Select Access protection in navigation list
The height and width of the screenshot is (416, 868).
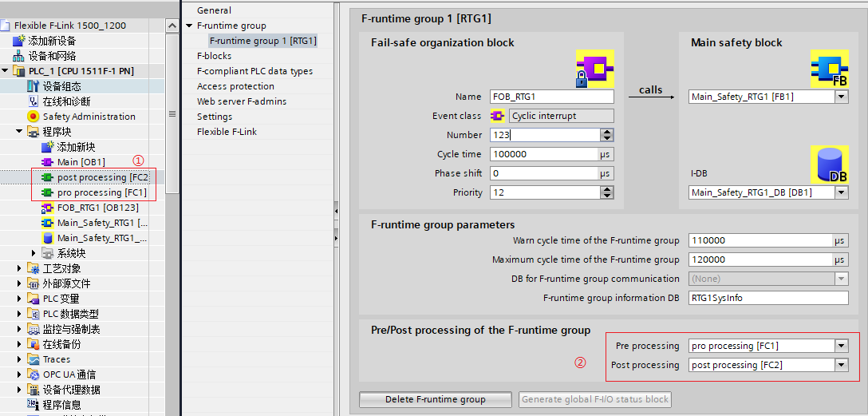click(235, 86)
